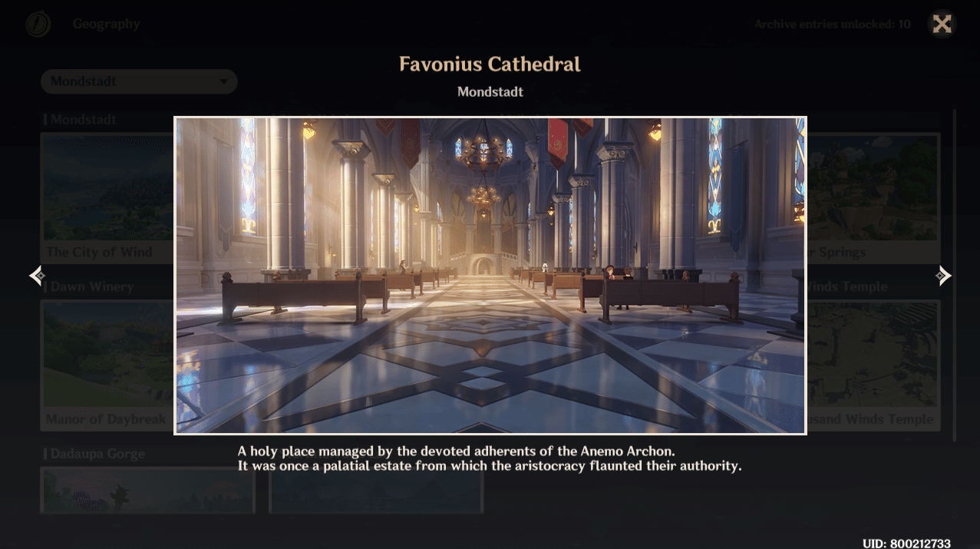Open the Manor of Daybreak thumbnail
Image resolution: width=980 pixels, height=549 pixels.
point(107,365)
